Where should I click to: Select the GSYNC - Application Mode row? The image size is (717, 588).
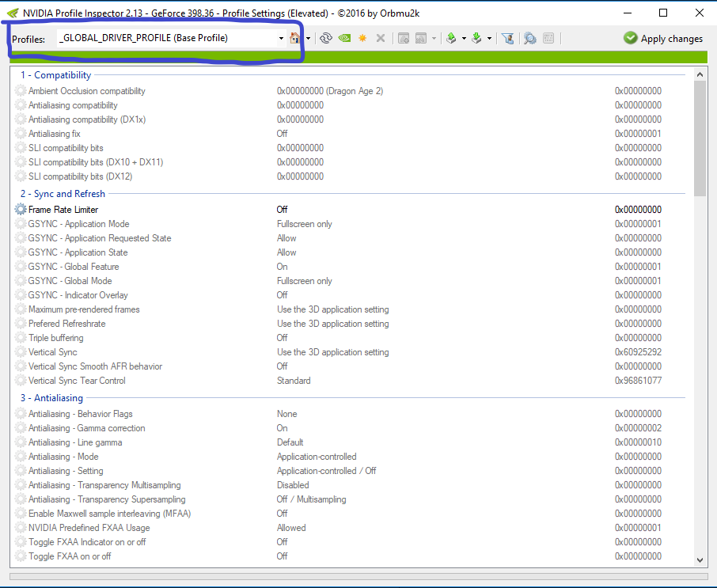[350, 224]
